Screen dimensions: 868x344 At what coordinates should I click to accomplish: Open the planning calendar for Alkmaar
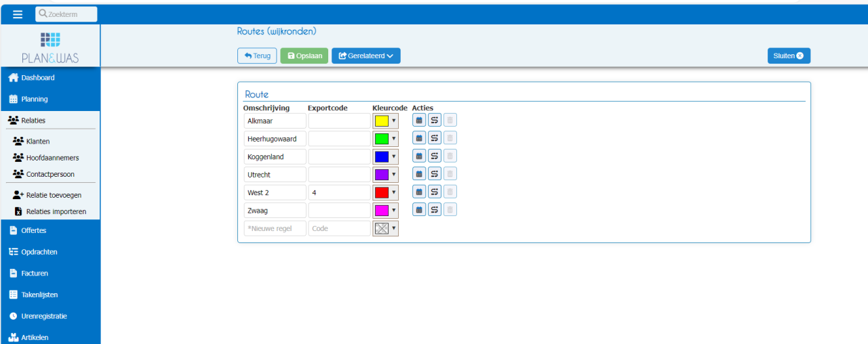pos(419,121)
